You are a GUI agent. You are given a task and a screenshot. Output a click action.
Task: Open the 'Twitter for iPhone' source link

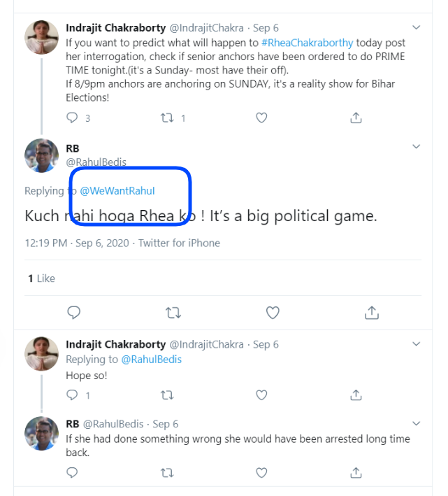(x=179, y=243)
